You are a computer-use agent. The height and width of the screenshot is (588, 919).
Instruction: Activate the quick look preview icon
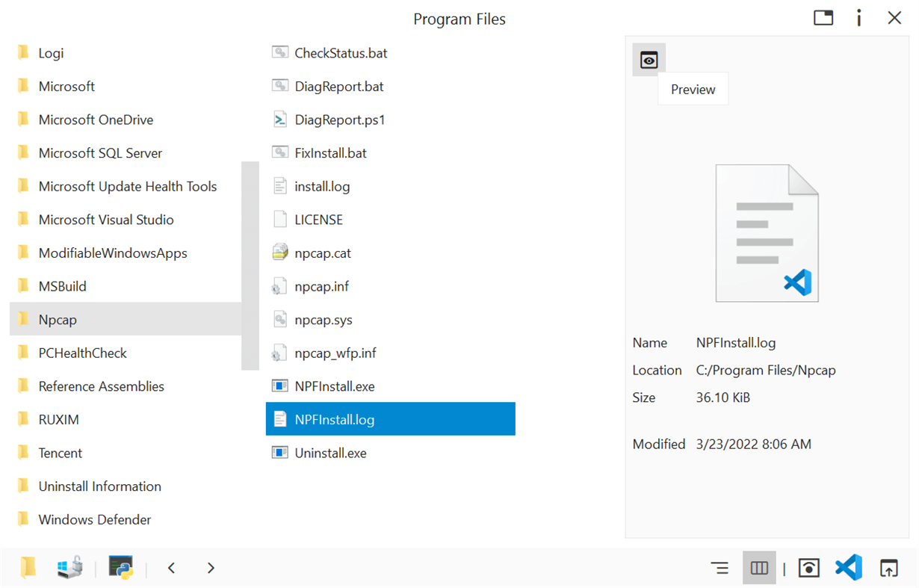pos(808,568)
